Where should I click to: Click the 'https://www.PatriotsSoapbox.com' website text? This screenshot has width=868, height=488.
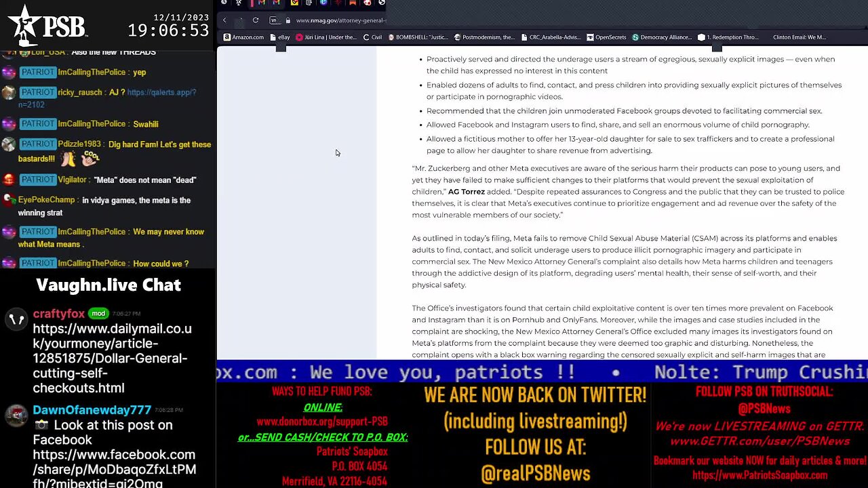pyautogui.click(x=759, y=475)
